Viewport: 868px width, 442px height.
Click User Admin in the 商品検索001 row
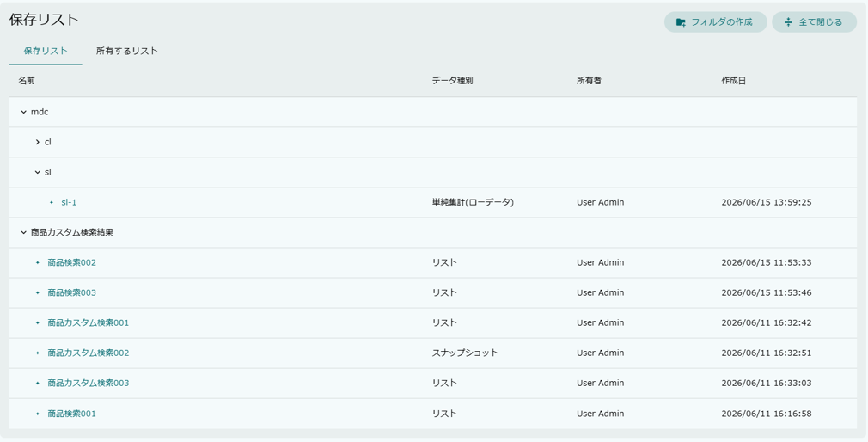[600, 414]
